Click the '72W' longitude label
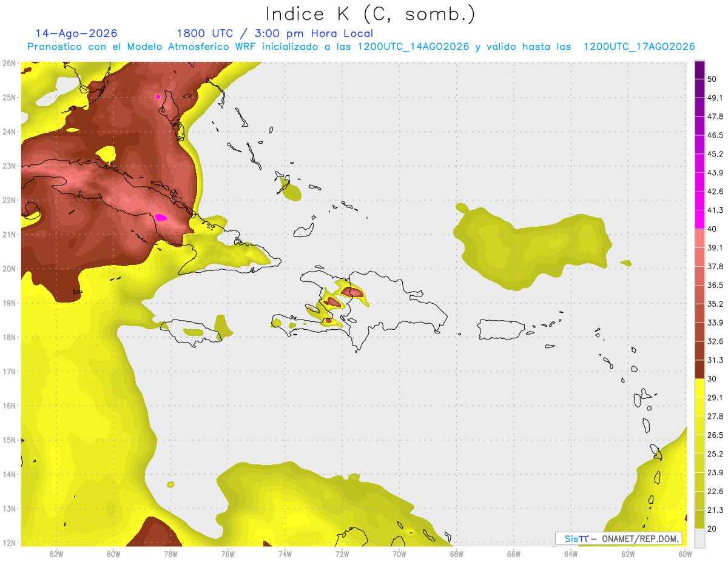Viewport: 728px width, 562px height. pos(342,554)
